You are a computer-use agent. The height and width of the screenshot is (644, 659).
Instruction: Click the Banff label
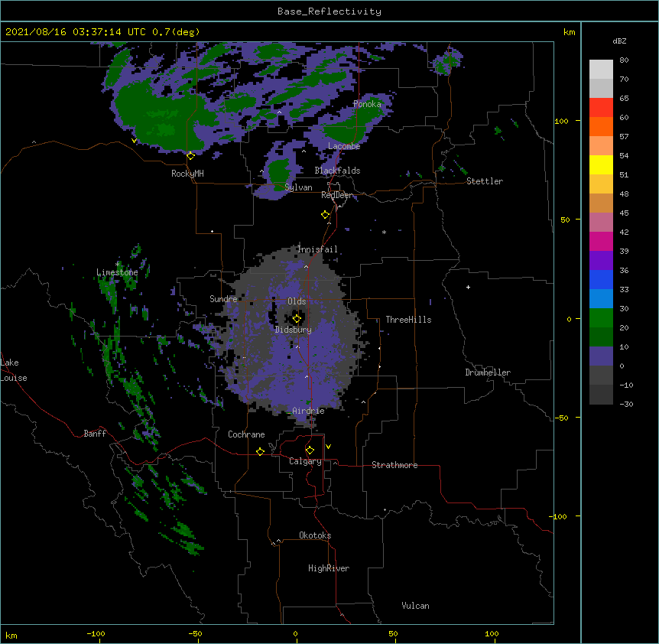[x=95, y=434]
